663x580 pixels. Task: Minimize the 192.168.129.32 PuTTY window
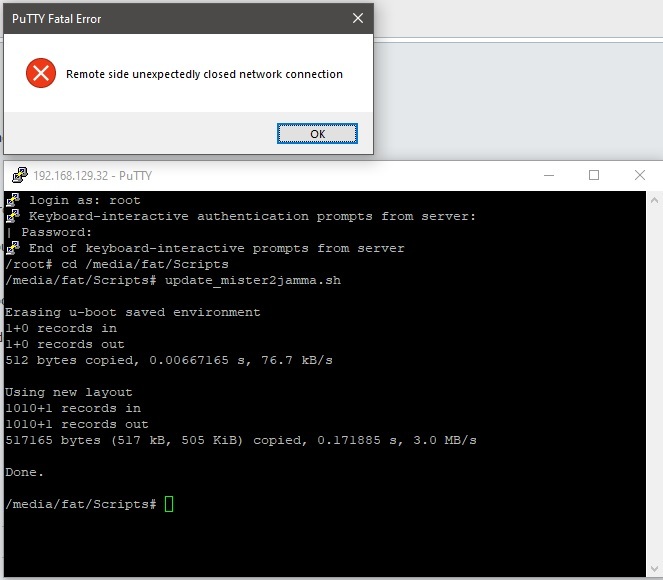coord(549,175)
